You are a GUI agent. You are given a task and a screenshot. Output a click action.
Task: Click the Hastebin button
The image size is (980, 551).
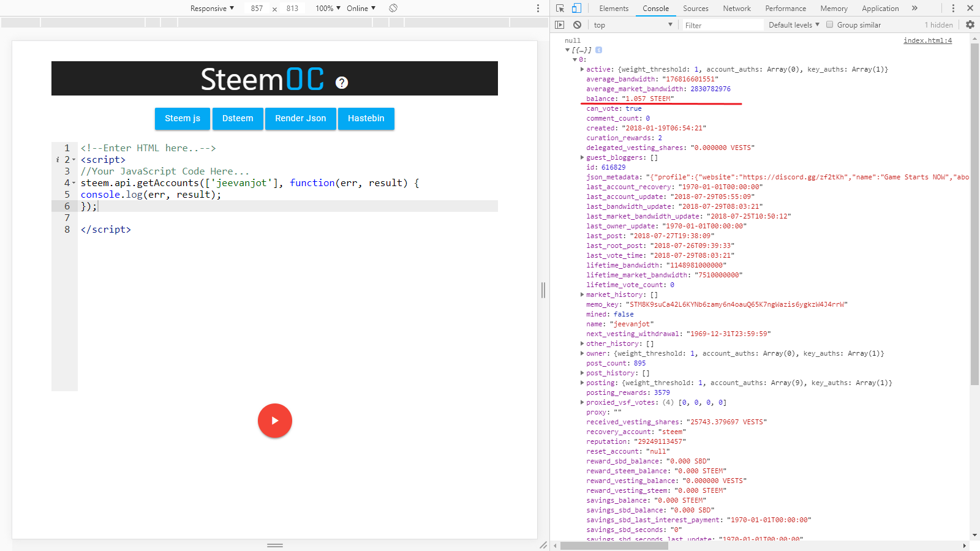pyautogui.click(x=366, y=119)
